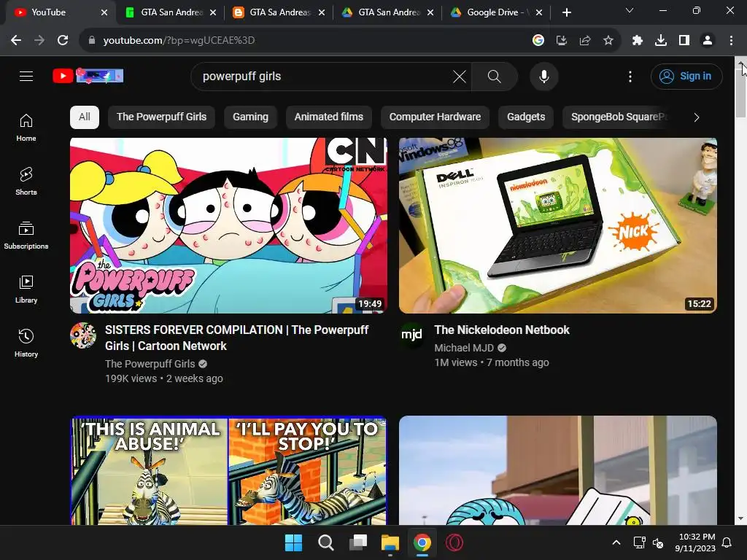Select the All filter chip
Viewport: 747px width, 560px height.
pyautogui.click(x=85, y=117)
